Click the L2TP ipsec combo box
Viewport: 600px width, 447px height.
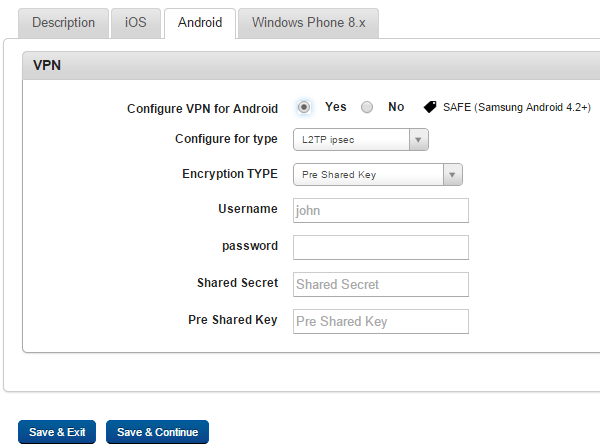coord(360,140)
